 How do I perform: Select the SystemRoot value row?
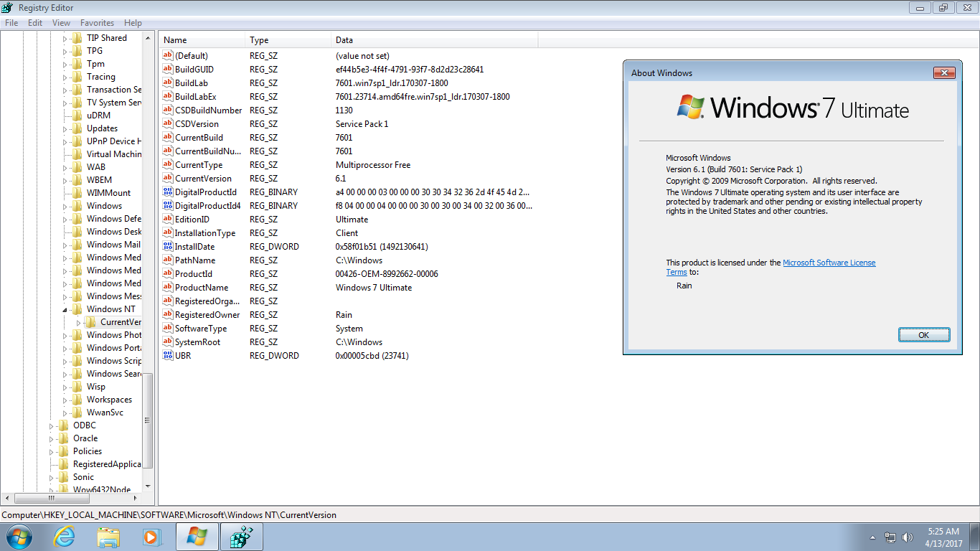[348, 342]
